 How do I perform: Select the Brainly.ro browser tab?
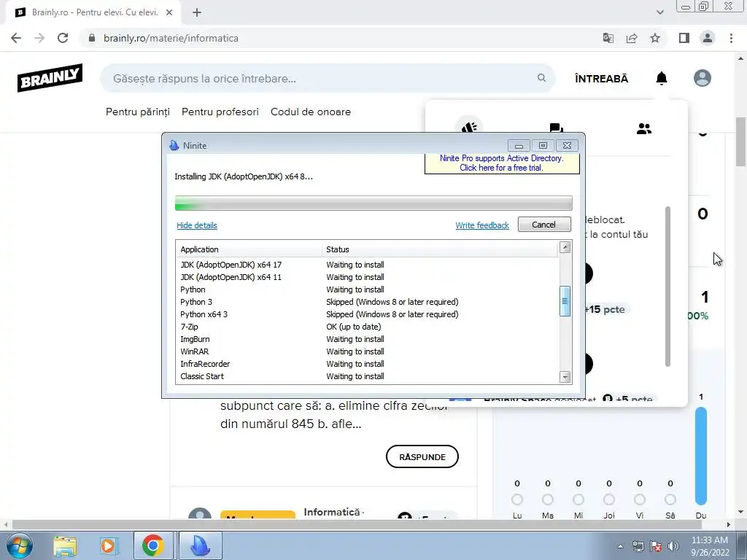click(93, 12)
